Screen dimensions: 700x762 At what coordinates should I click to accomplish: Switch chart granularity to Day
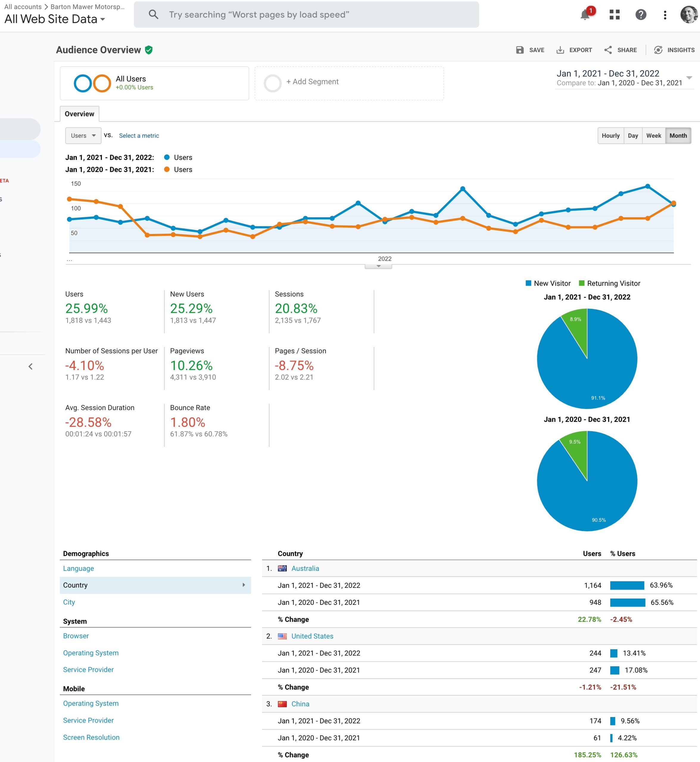pos(633,136)
